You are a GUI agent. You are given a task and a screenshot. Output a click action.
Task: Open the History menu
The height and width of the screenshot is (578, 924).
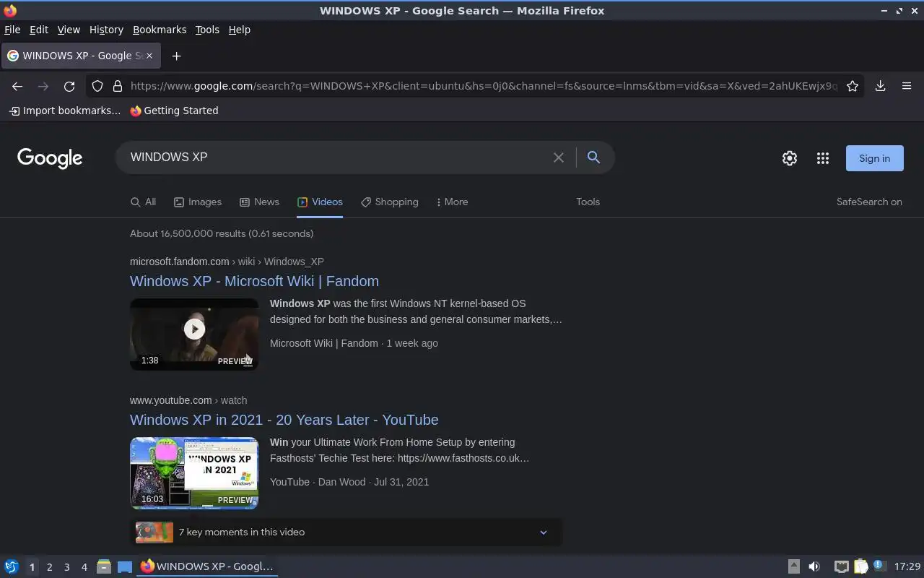106,30
